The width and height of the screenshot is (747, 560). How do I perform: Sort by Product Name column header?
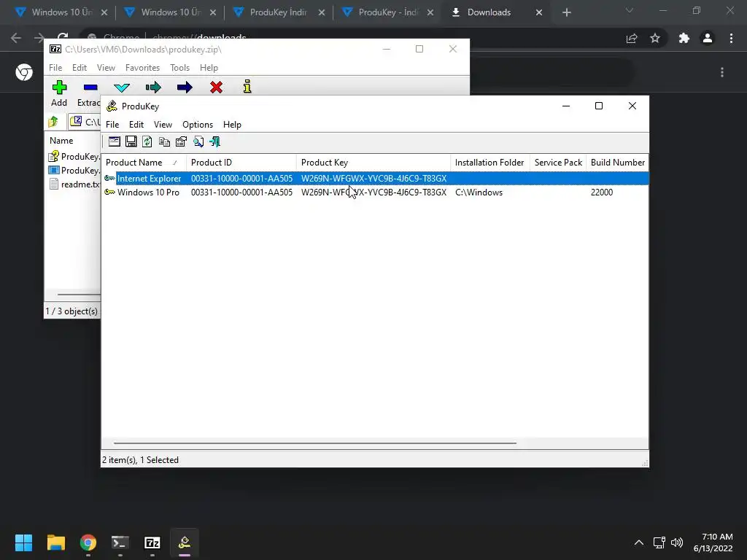[144, 163]
